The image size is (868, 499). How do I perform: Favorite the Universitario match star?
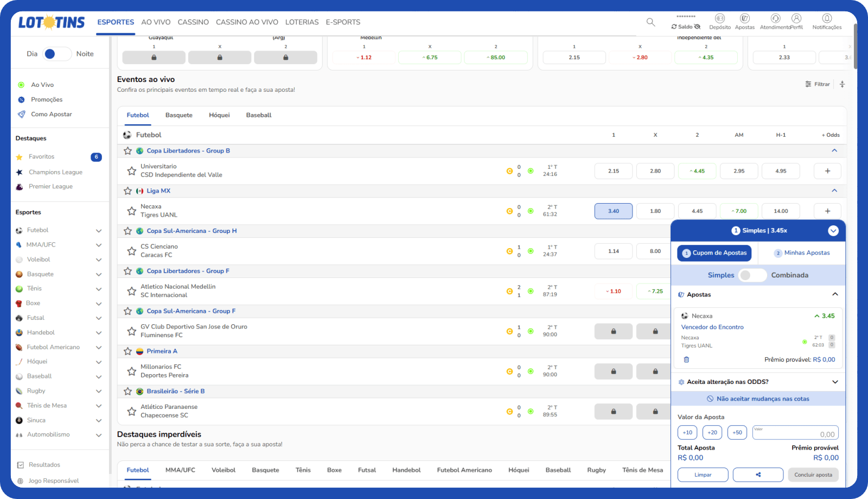tap(132, 171)
